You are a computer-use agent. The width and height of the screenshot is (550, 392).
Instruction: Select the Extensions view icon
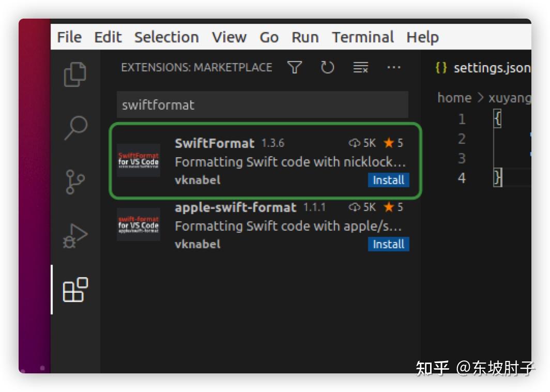click(x=75, y=291)
